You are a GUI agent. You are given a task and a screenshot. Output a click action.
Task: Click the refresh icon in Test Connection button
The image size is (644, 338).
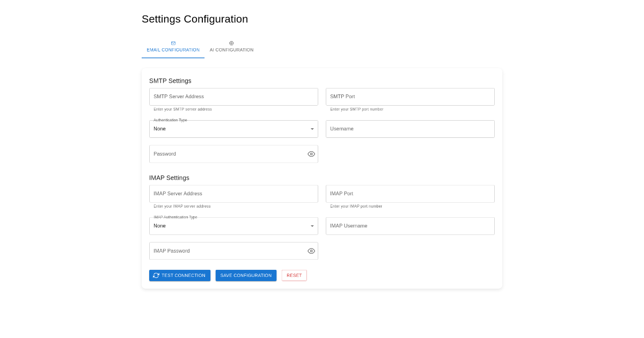tap(156, 275)
